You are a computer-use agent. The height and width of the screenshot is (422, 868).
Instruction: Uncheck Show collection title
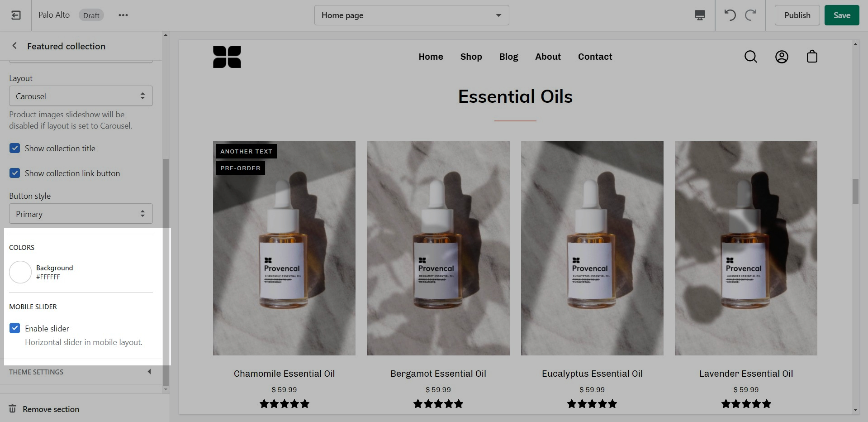15,148
